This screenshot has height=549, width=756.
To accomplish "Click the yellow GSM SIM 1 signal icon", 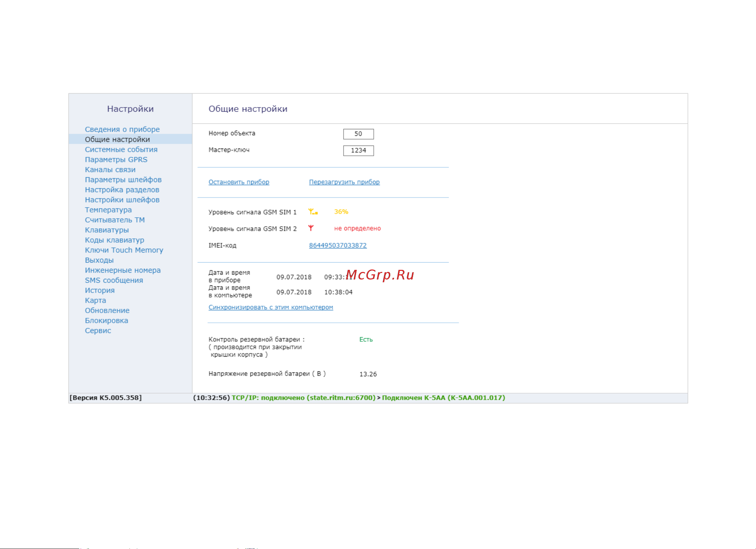I will point(313,211).
